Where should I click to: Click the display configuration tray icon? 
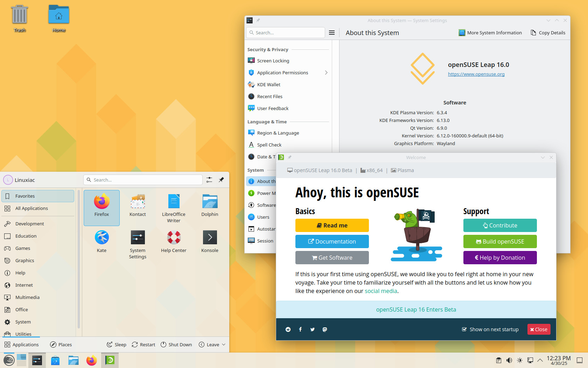click(530, 360)
